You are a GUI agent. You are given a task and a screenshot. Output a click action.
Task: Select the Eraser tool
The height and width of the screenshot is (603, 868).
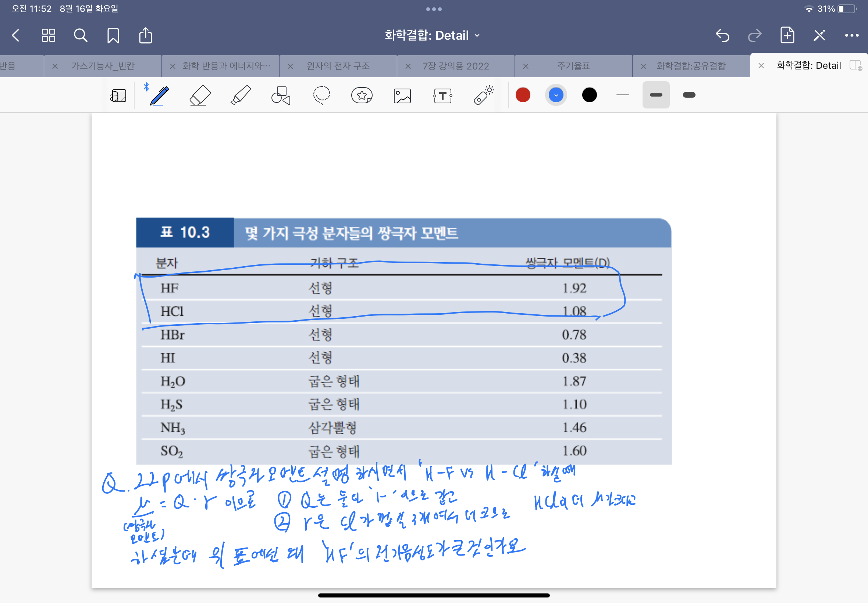(x=200, y=95)
